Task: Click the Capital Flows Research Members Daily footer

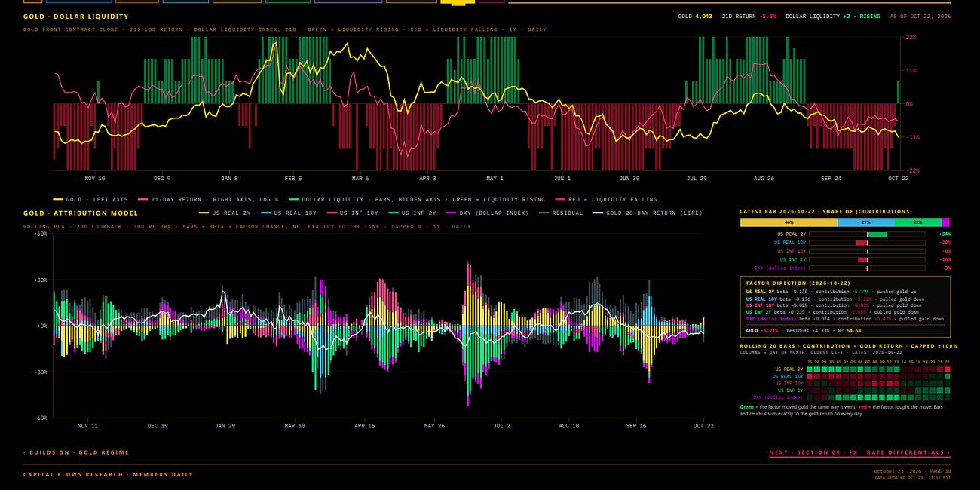Action: 108,475
